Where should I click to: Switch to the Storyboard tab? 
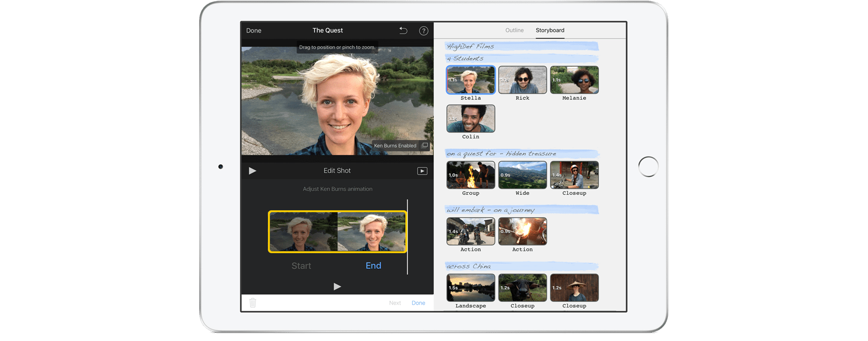550,30
